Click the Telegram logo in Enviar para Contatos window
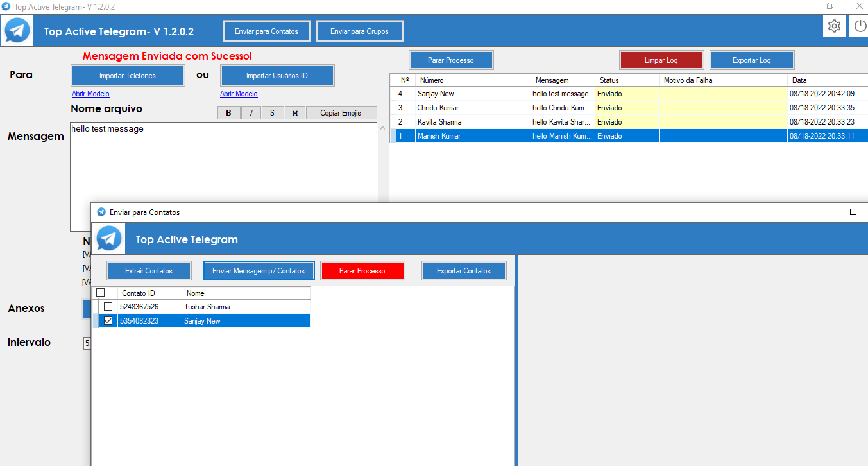Image resolution: width=868 pixels, height=466 pixels. coord(109,239)
